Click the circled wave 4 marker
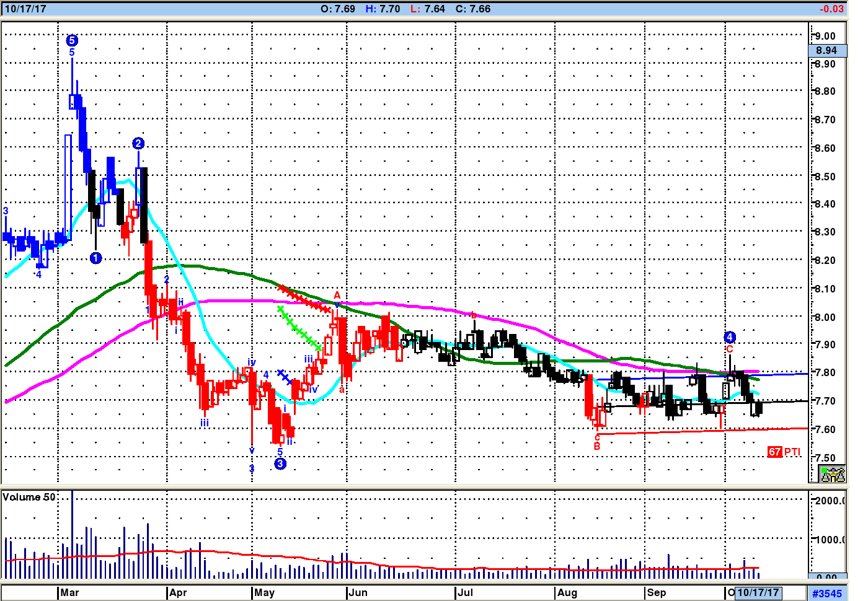868x601 pixels. pos(730,337)
